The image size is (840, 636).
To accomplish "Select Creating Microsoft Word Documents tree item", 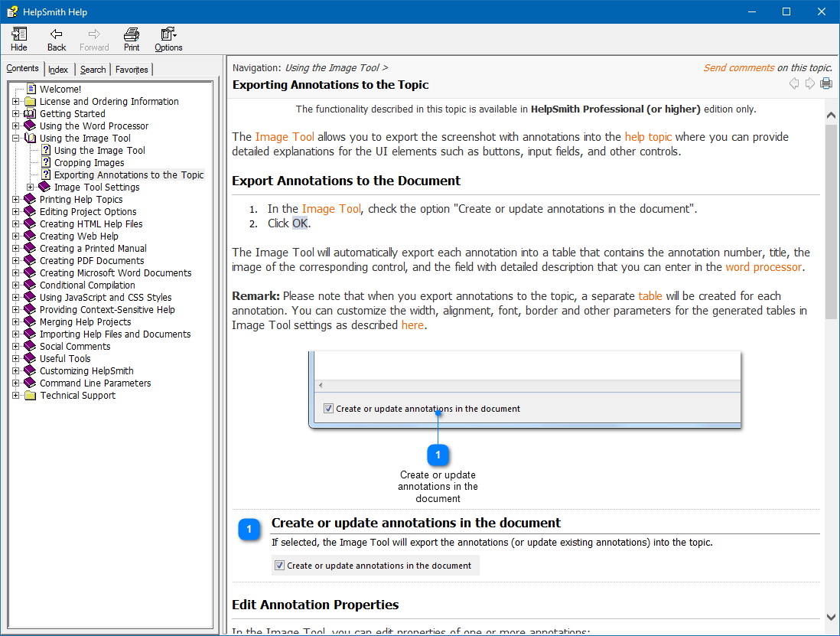I will click(x=116, y=272).
